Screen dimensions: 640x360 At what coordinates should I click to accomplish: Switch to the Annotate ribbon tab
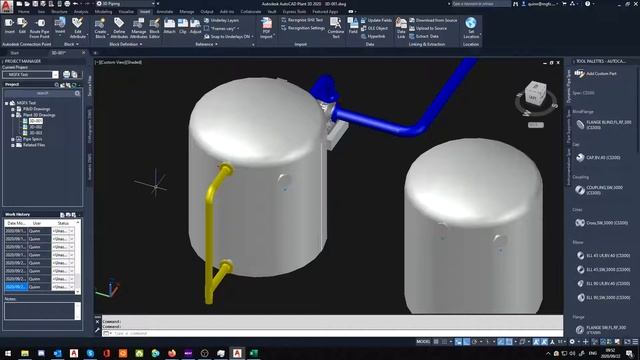(x=164, y=12)
